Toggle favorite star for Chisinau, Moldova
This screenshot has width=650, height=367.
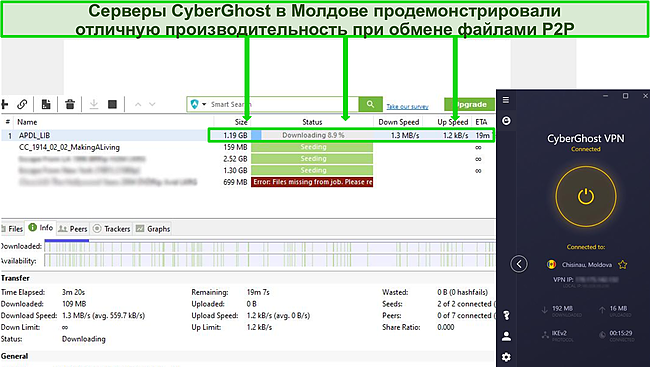tap(622, 265)
